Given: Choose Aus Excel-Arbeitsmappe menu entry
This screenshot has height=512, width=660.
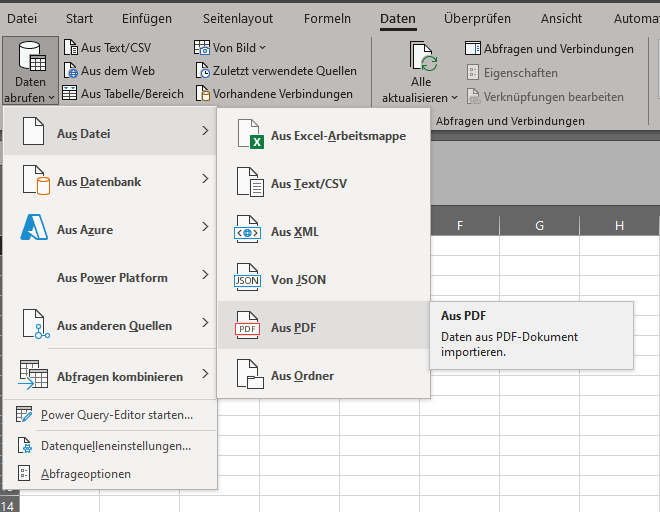Looking at the screenshot, I should pos(324,134).
